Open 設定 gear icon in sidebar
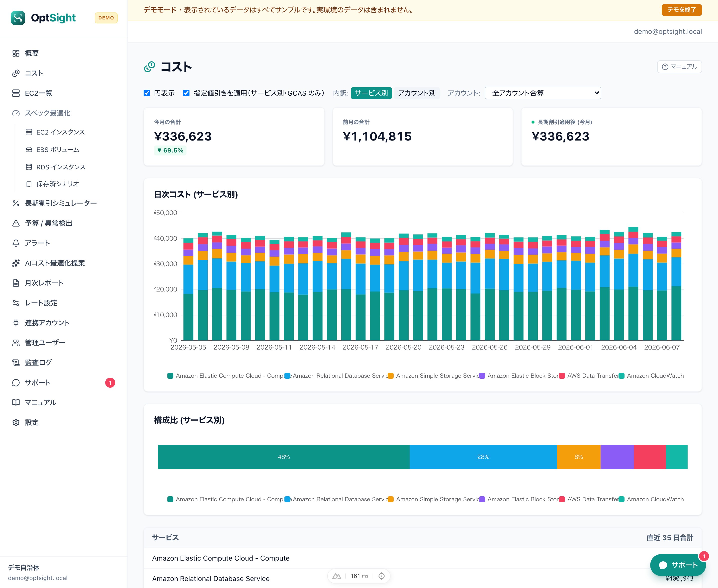 tap(16, 422)
